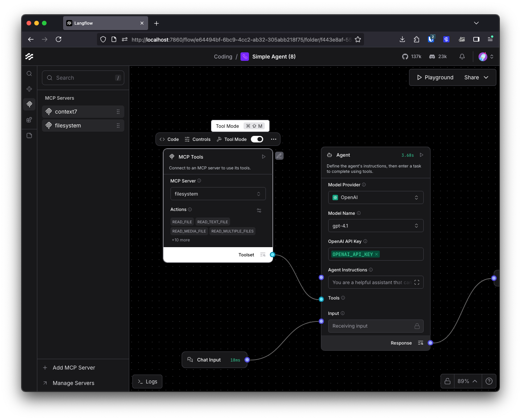Click the GitHub 137k stars counter
The height and width of the screenshot is (420, 521).
pyautogui.click(x=412, y=56)
